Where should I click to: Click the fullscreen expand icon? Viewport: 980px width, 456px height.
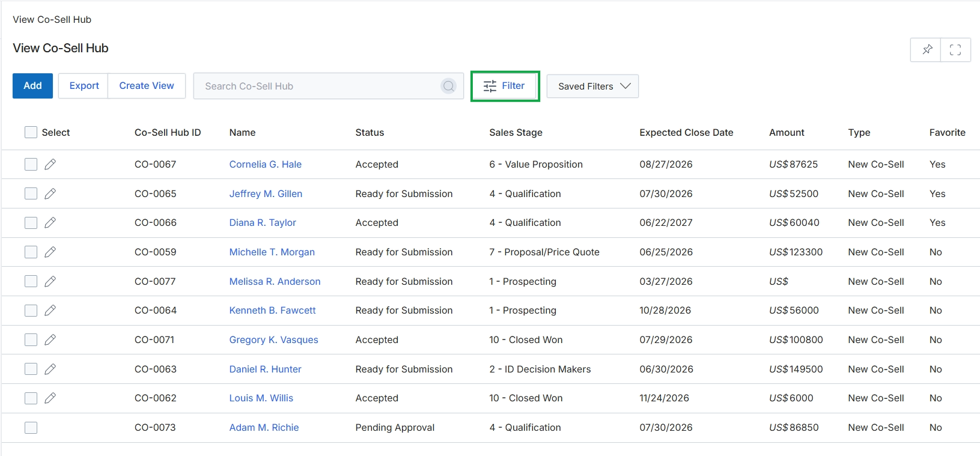955,50
